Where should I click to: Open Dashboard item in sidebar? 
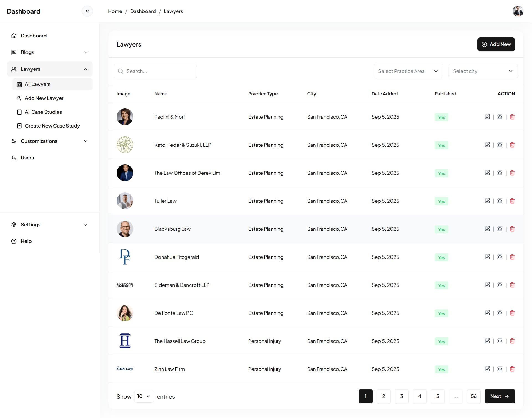[x=50, y=36]
